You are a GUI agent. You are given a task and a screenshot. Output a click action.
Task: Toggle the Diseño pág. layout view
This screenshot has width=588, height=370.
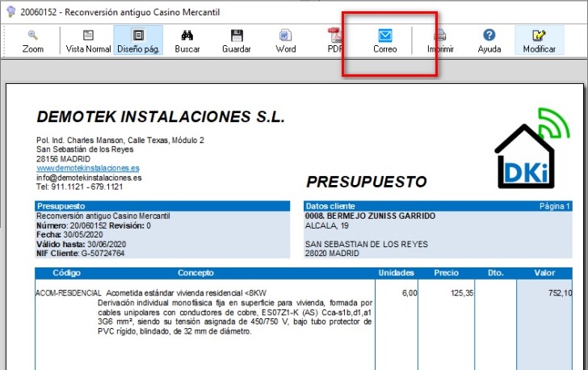[x=138, y=41]
